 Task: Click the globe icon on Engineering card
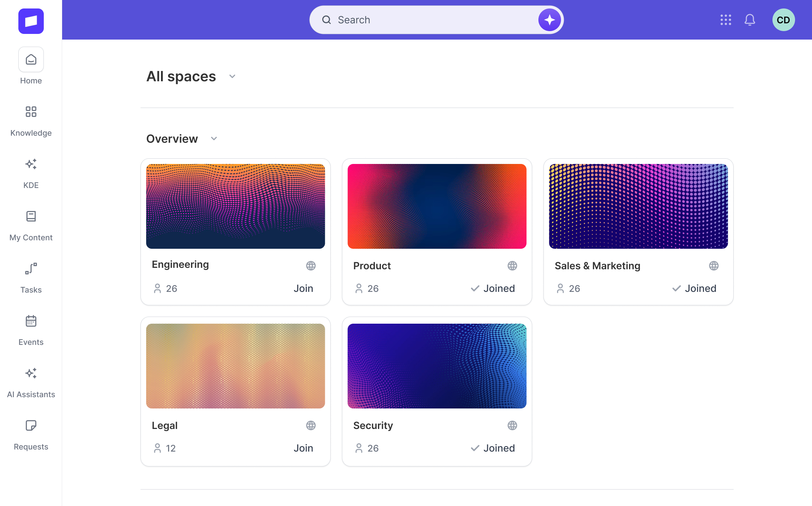[311, 266]
